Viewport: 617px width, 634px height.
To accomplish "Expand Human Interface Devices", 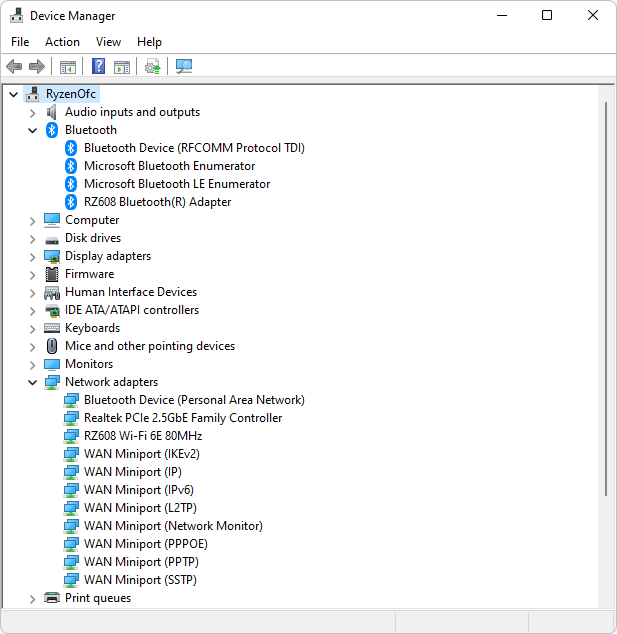I will pyautogui.click(x=33, y=293).
